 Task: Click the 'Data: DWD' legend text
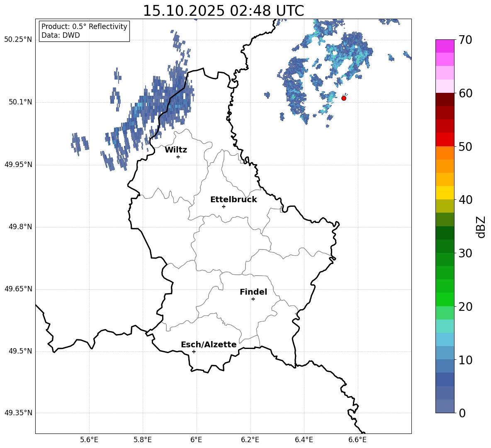(x=61, y=35)
